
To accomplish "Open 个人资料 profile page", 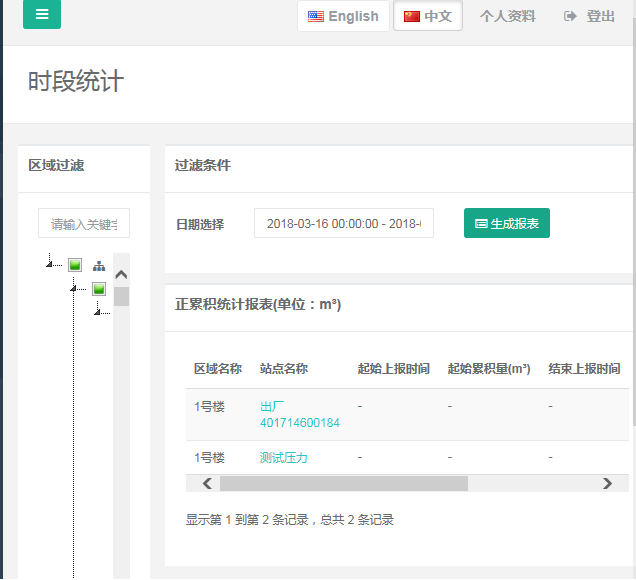I will (507, 16).
